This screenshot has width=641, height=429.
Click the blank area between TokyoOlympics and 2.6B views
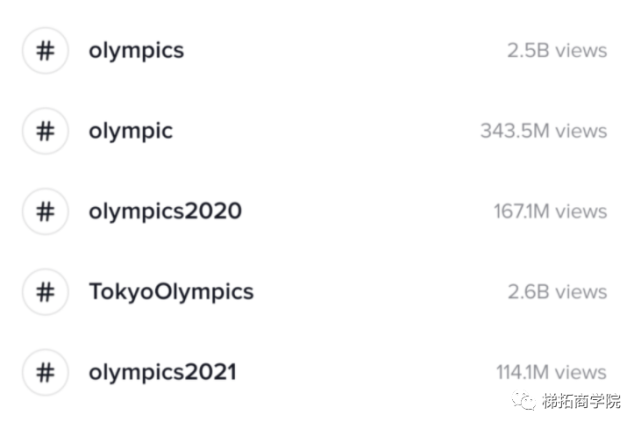(381, 292)
